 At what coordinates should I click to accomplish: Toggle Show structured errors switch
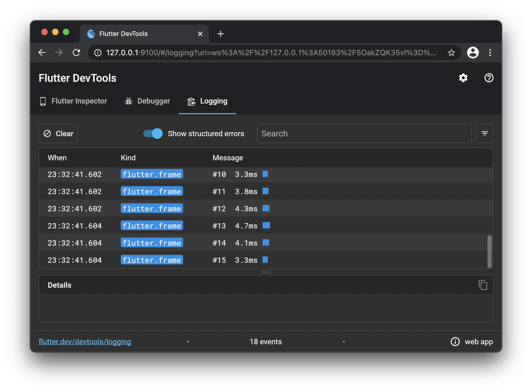pos(153,134)
